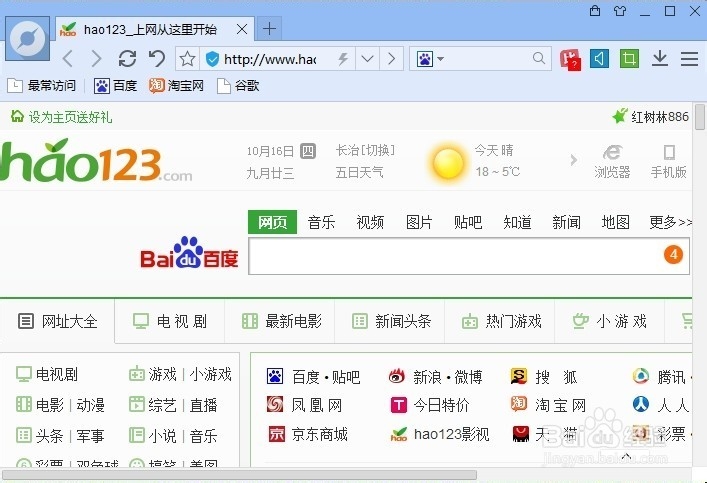Select the 网页 search tab
This screenshot has width=707, height=483.
272,222
